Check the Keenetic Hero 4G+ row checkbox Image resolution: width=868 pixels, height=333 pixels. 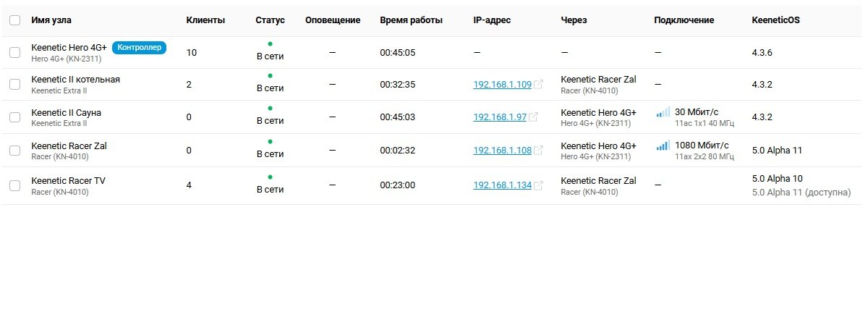click(14, 53)
